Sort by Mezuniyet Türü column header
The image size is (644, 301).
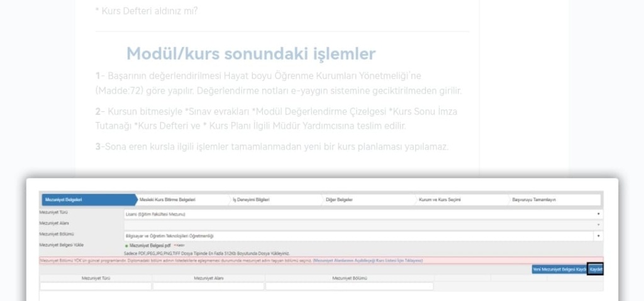click(96, 278)
